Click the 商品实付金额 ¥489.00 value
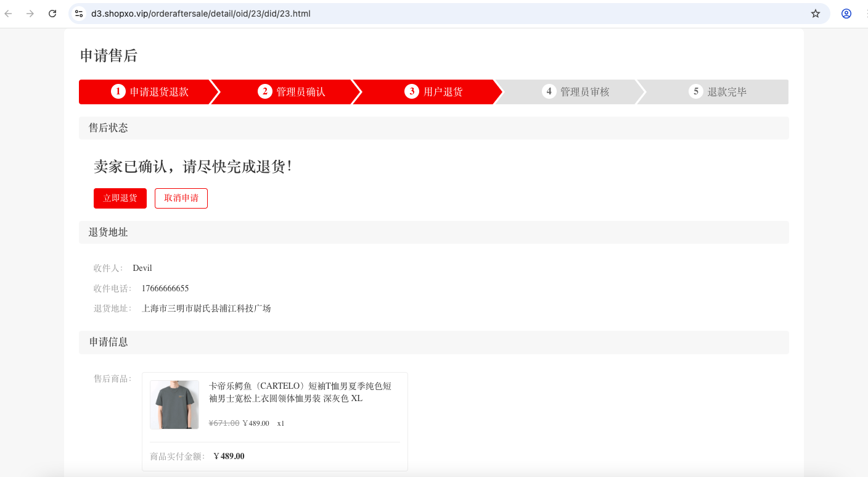The width and height of the screenshot is (868, 477). [229, 457]
